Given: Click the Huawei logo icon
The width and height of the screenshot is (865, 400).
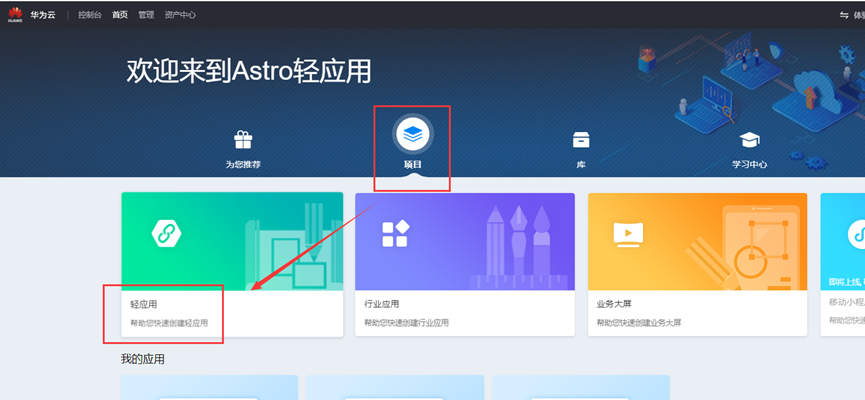Looking at the screenshot, I should [15, 14].
